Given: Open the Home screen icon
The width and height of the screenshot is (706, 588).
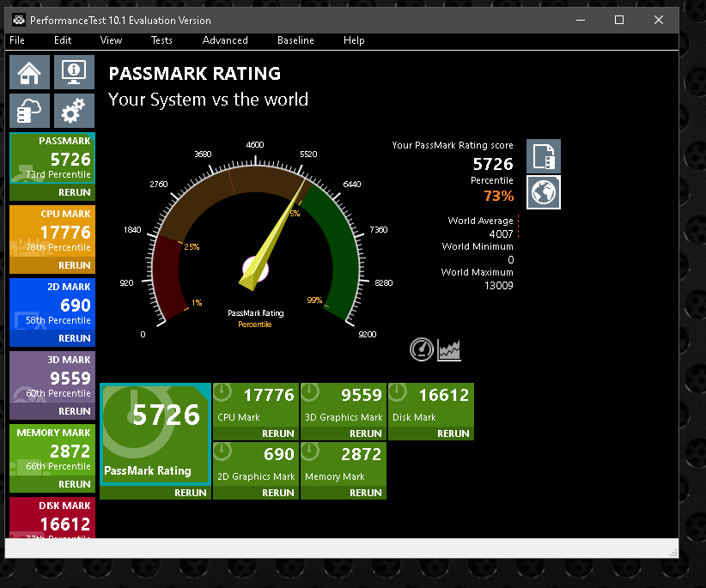Looking at the screenshot, I should pyautogui.click(x=29, y=72).
